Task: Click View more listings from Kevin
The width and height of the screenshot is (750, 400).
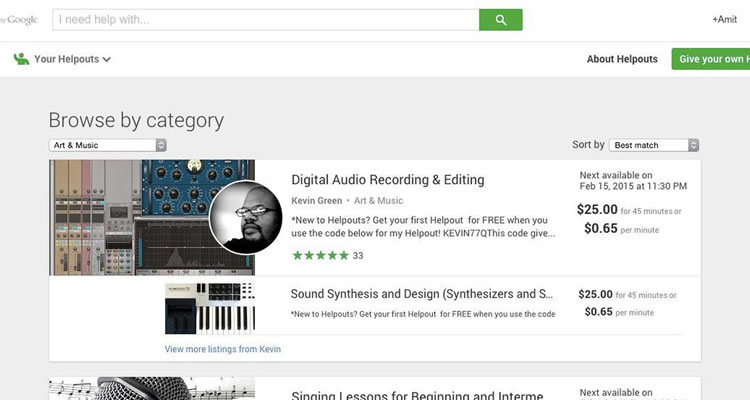Action: coord(222,349)
